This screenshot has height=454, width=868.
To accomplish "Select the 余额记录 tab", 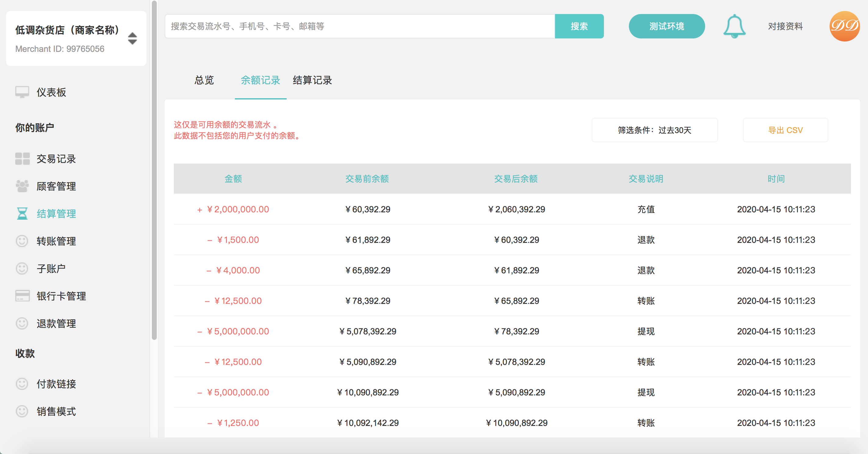I will [260, 80].
